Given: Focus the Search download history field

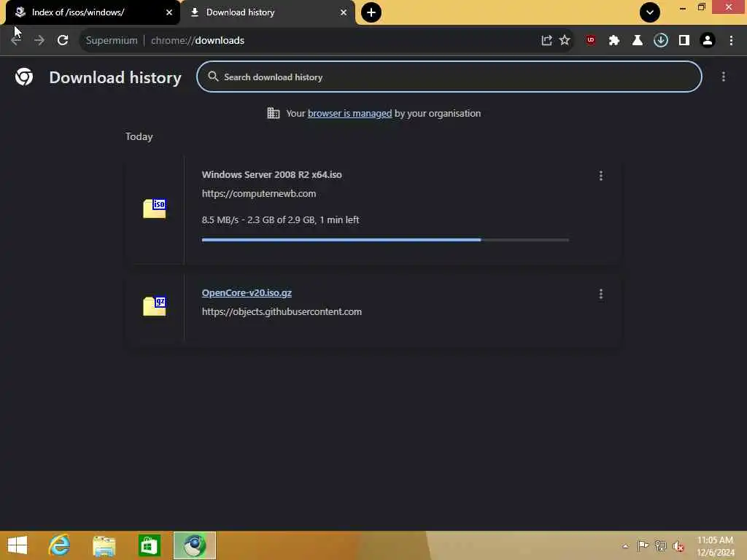Looking at the screenshot, I should click(x=449, y=77).
